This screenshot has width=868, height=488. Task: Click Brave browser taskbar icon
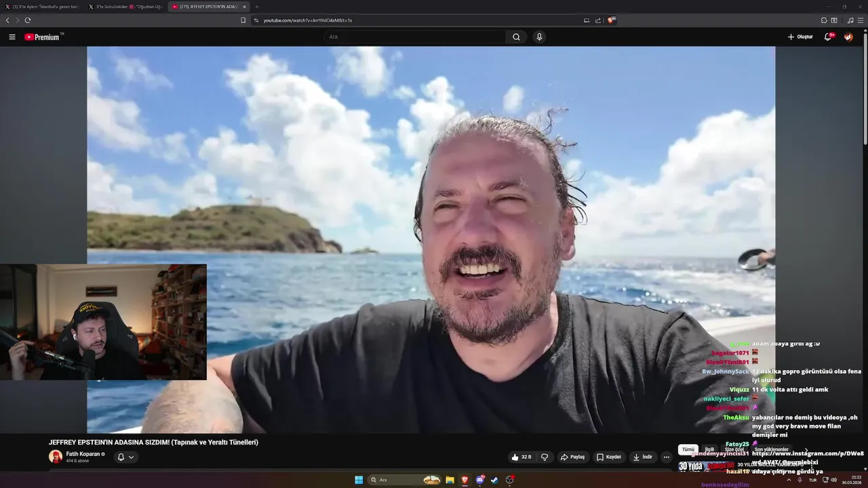[x=465, y=480]
